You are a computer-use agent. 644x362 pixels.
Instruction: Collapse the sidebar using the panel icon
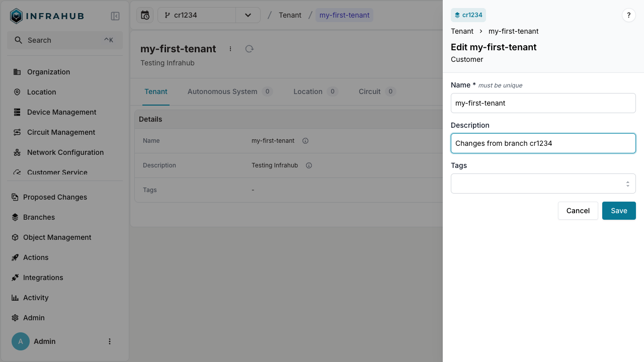[x=115, y=16]
